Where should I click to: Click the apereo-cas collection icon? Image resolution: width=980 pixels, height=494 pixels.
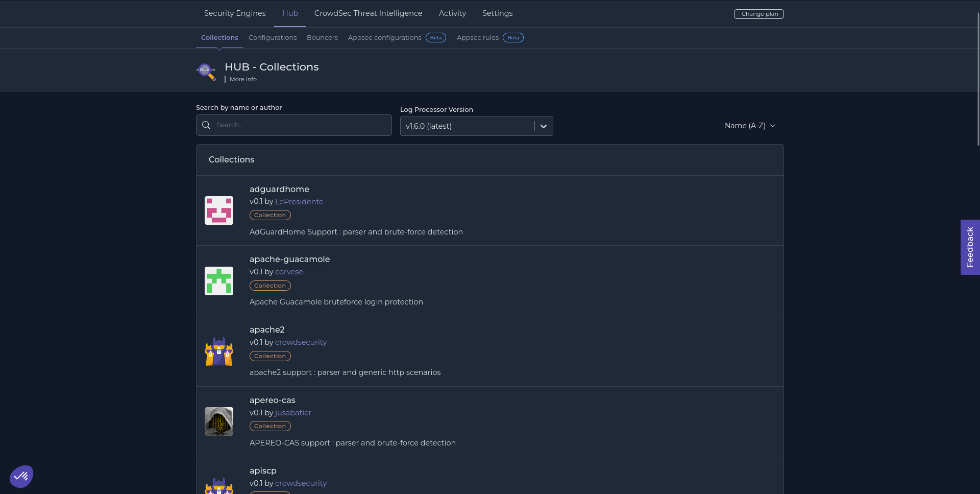point(218,421)
